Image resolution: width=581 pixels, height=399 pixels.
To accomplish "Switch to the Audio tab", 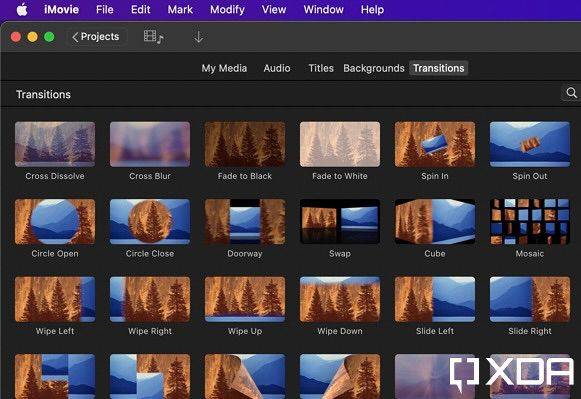I will tap(277, 68).
